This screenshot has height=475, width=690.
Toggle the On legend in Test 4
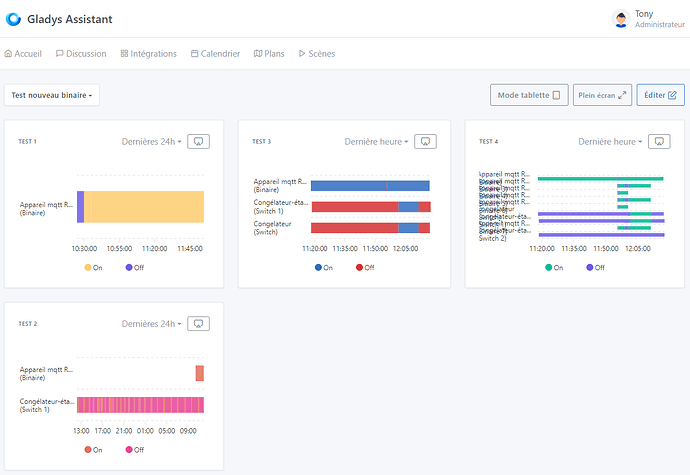pos(554,268)
